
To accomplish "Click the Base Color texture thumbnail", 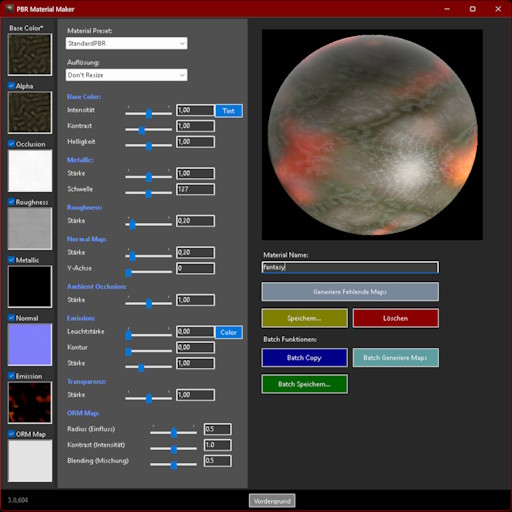I will tap(30, 54).
